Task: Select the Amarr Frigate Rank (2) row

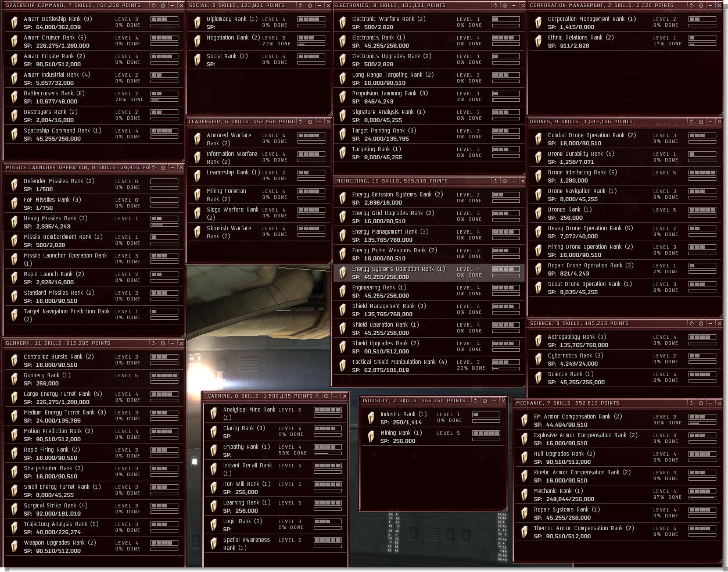Action: (x=94, y=60)
